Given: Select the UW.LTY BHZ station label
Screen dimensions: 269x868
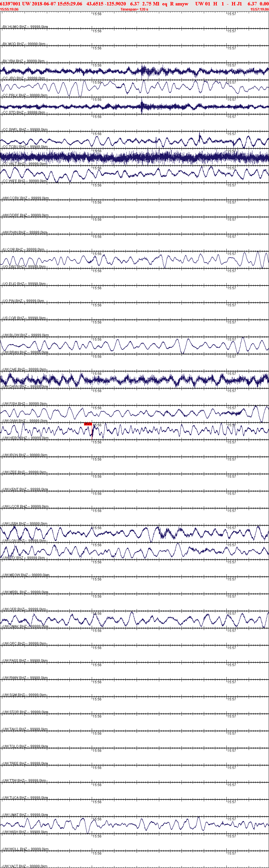Looking at the screenshot, I should tap(24, 558).
